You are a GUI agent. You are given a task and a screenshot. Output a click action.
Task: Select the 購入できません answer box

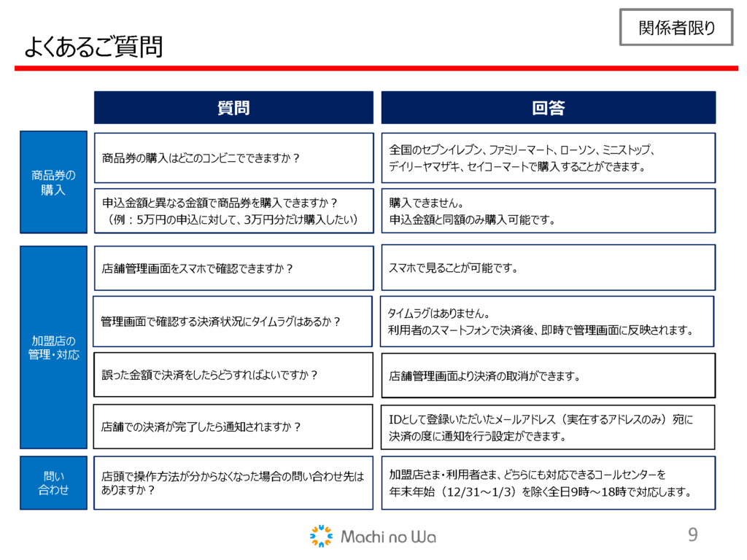549,211
